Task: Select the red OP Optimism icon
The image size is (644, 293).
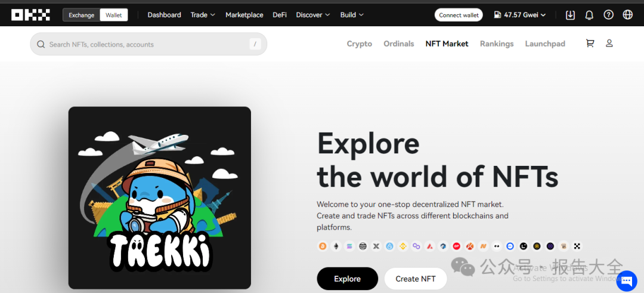Action: (457, 246)
